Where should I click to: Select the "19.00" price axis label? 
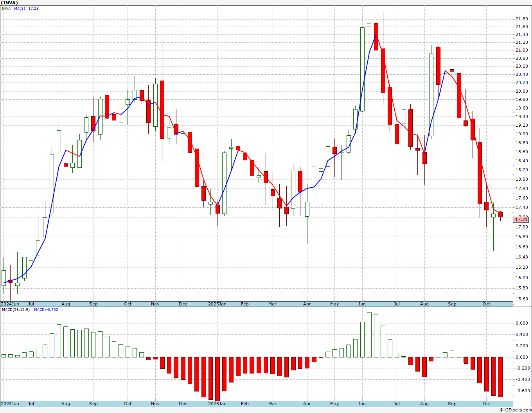coord(521,134)
